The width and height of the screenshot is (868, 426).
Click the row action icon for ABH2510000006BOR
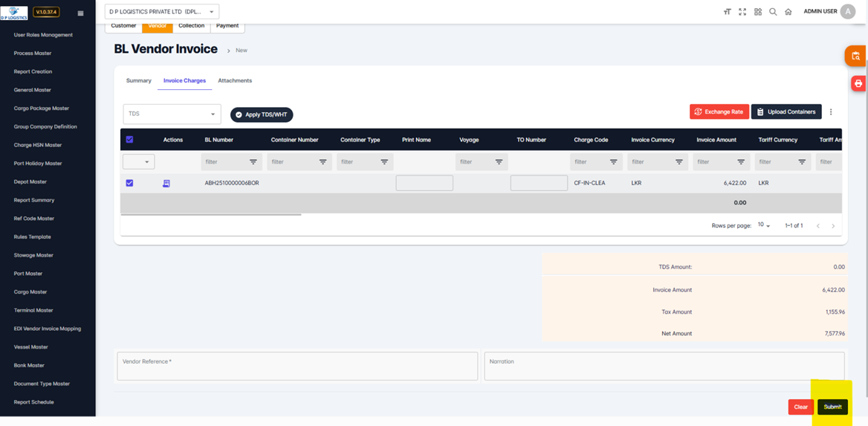pyautogui.click(x=166, y=183)
